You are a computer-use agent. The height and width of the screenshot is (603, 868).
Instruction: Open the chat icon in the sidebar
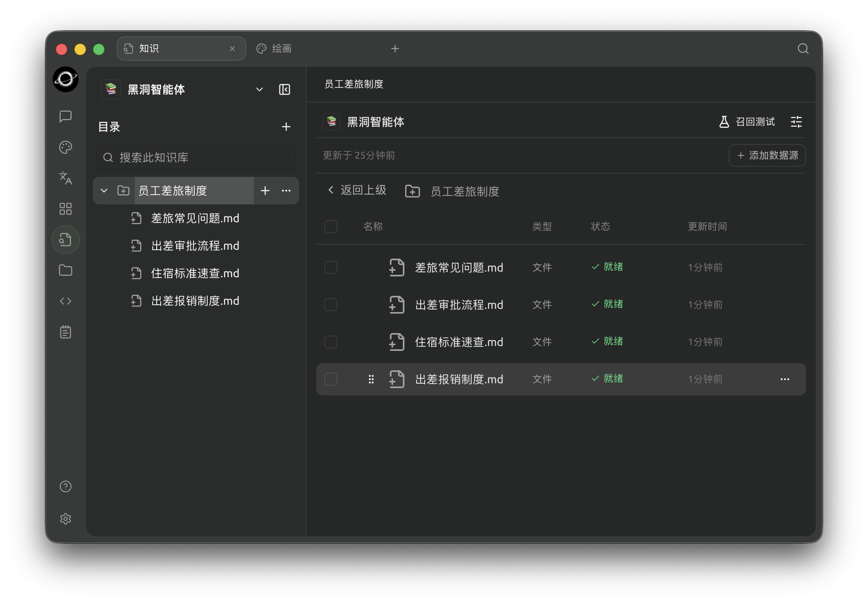(x=66, y=117)
